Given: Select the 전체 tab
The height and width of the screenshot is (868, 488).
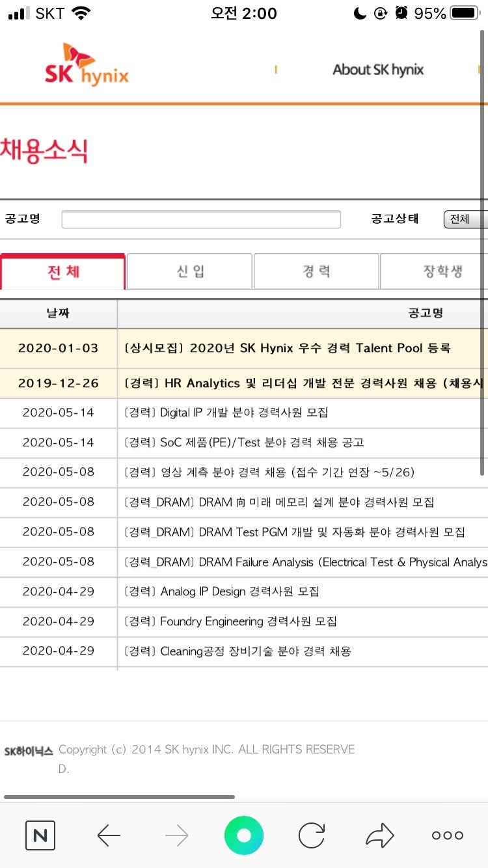Looking at the screenshot, I should (63, 271).
